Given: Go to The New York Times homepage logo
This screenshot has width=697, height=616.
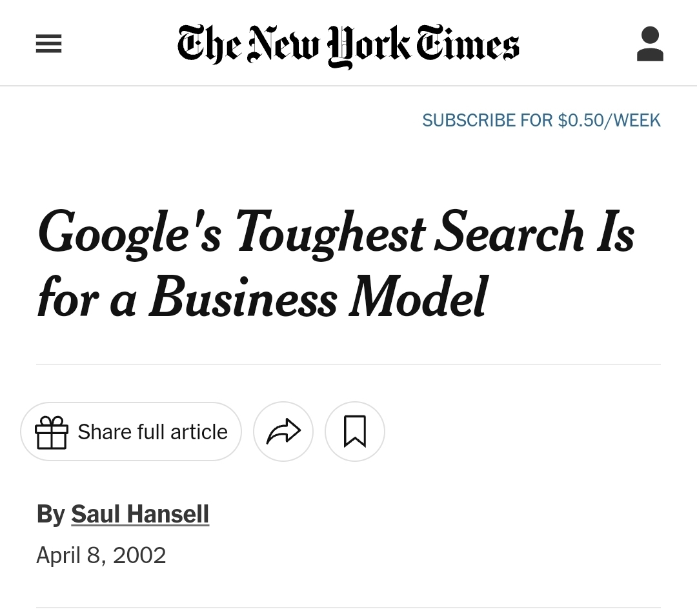Looking at the screenshot, I should 348,45.
